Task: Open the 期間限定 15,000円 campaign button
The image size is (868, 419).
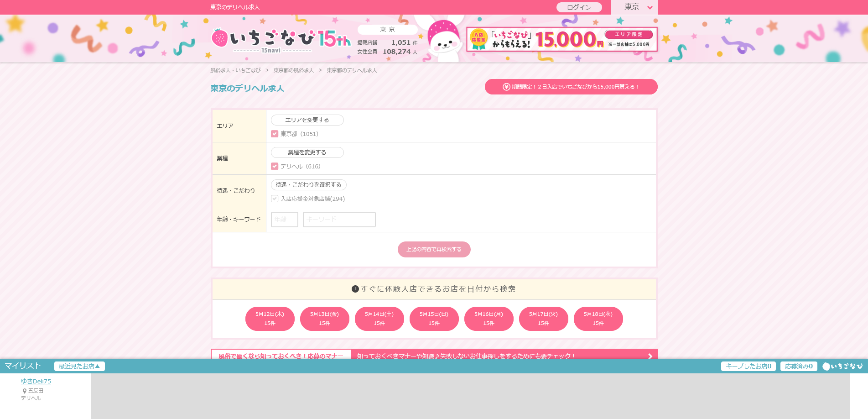Action: click(x=571, y=87)
